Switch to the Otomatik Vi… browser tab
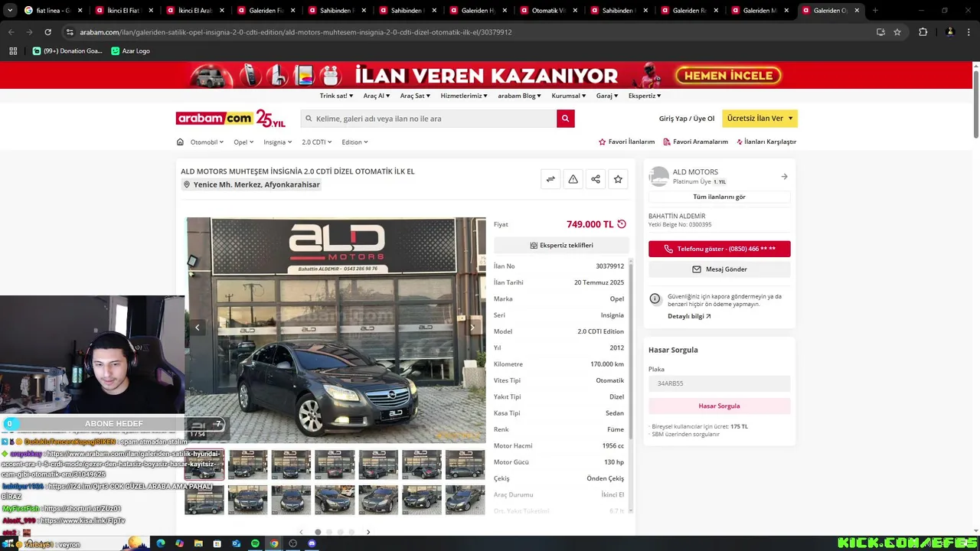The image size is (980, 551). (547, 11)
